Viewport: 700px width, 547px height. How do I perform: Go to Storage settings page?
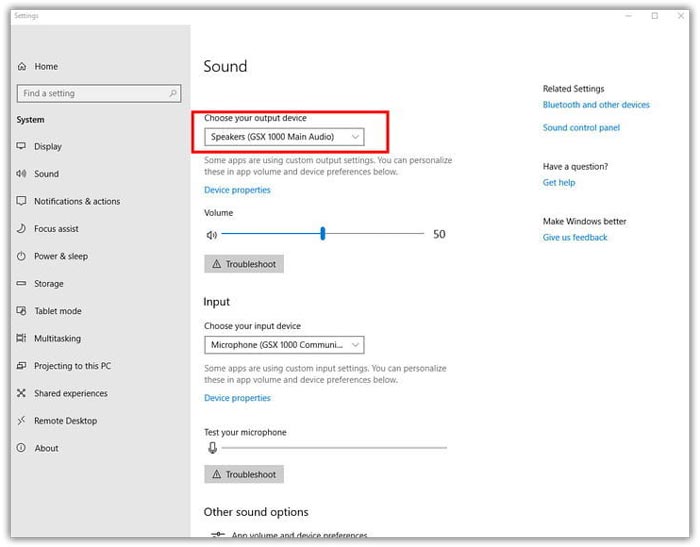pyautogui.click(x=48, y=284)
